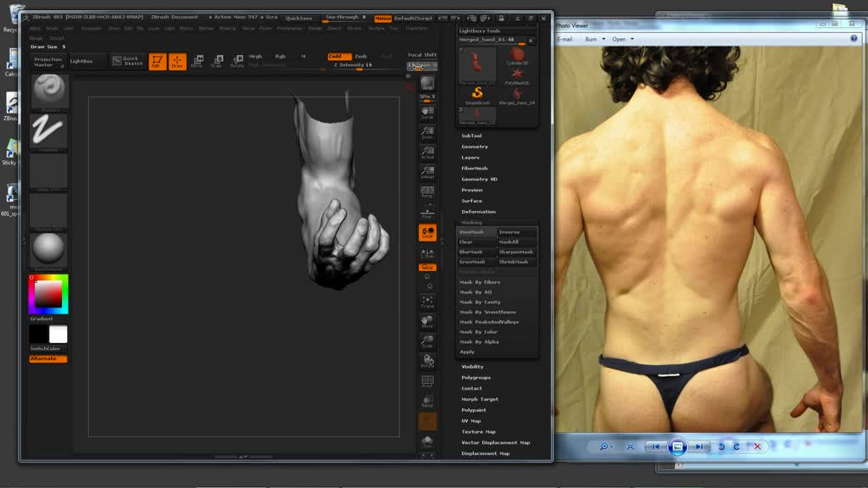Open the Quick Sketch tool

(x=128, y=61)
